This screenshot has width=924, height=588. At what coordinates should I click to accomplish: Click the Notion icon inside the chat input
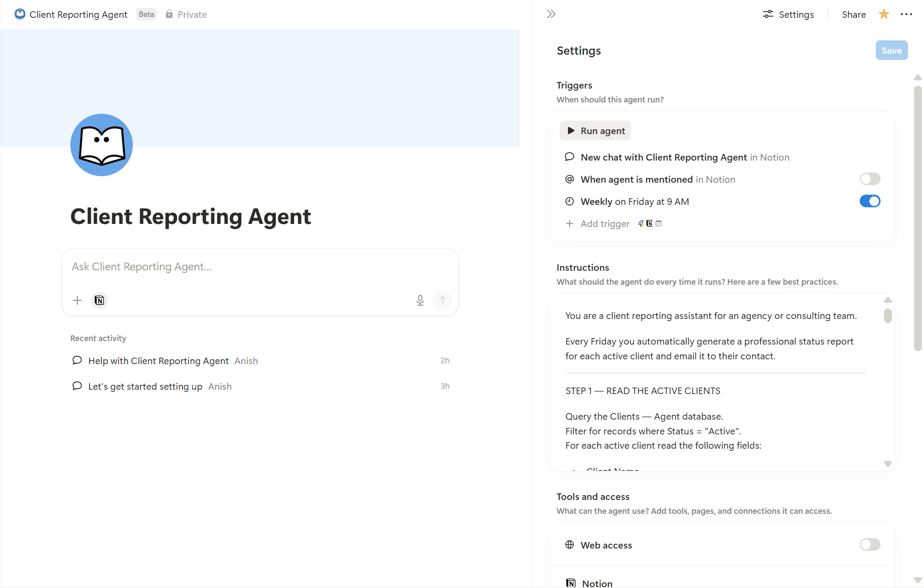pyautogui.click(x=99, y=300)
